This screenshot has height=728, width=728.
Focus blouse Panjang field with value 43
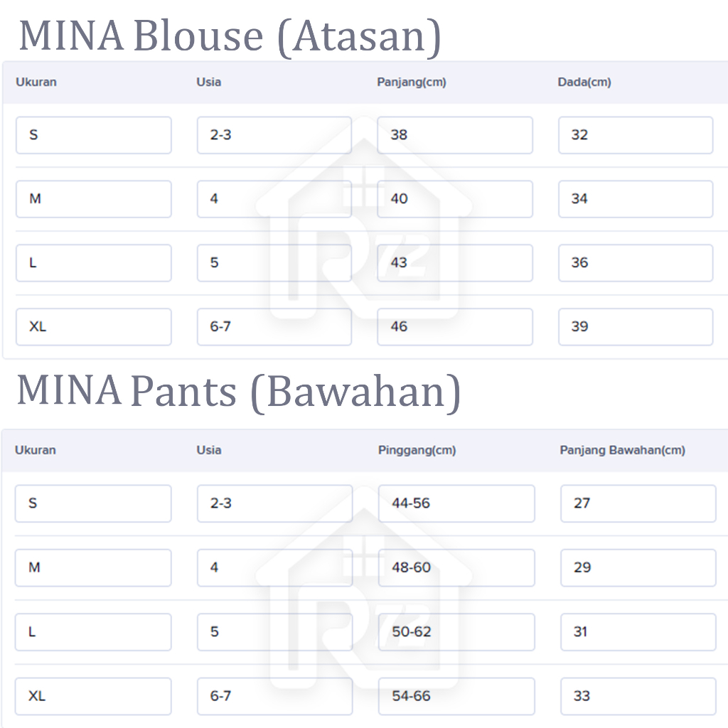454,263
